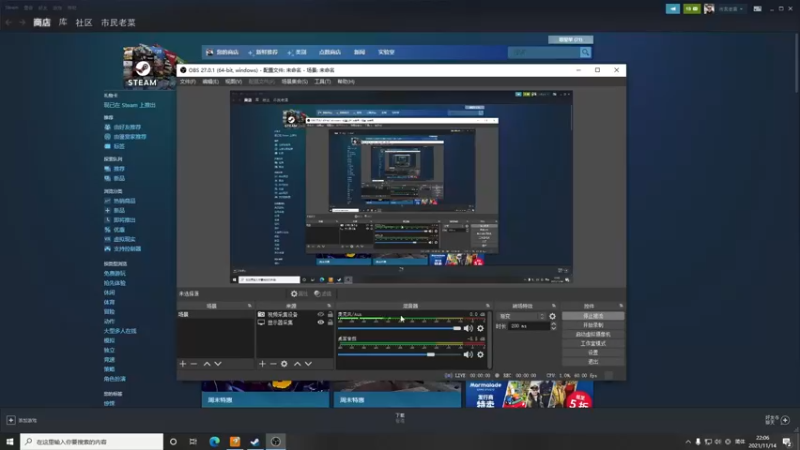Viewport: 800px width, 450px height.
Task: Remove selected scene with minus icon
Action: 194,364
